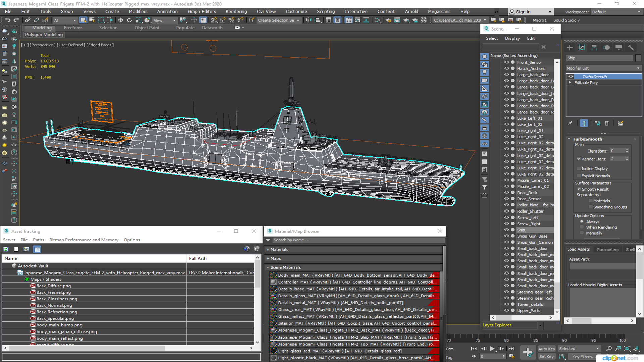Toggle the Smooth Result checkbox
Screen dimensions: 644x362
(579, 189)
